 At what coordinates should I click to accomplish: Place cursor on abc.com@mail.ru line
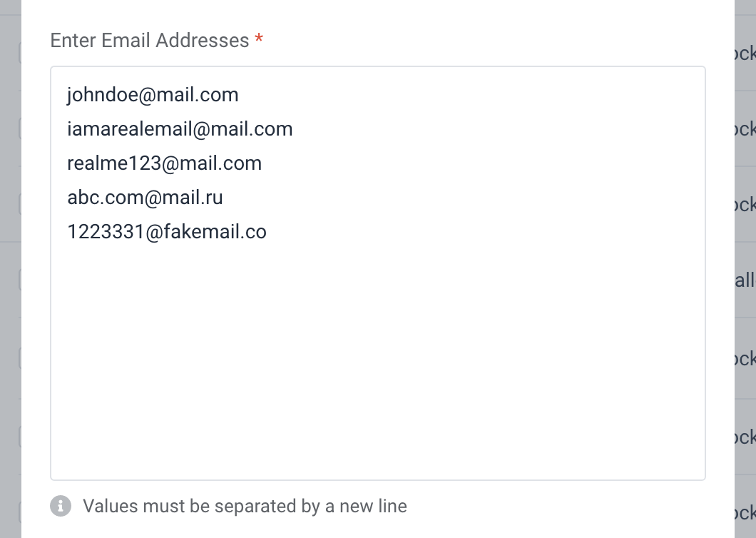pyautogui.click(x=145, y=198)
